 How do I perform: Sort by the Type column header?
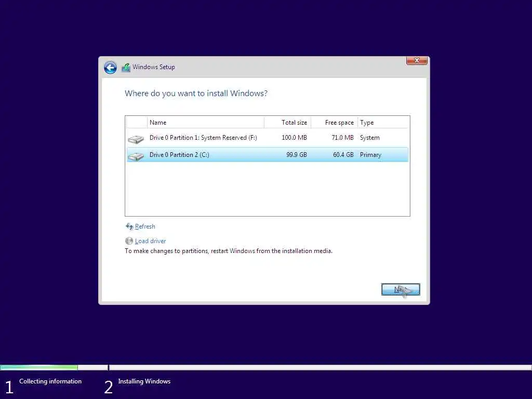(383, 123)
